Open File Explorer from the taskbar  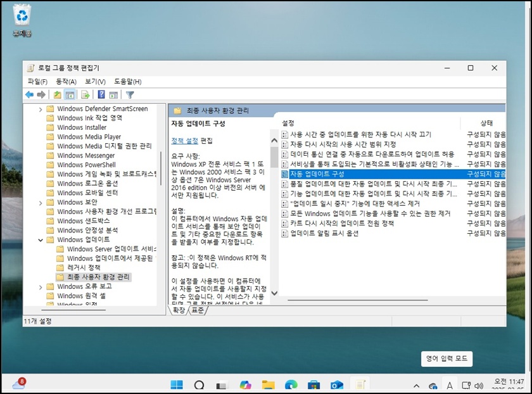(x=268, y=385)
